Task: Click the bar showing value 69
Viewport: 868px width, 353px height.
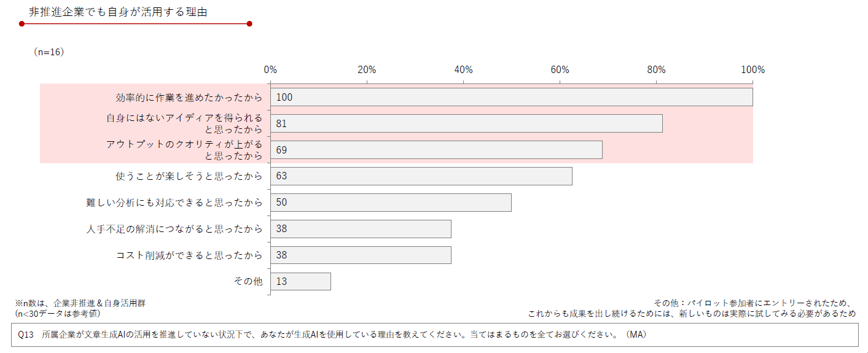Action: click(436, 150)
